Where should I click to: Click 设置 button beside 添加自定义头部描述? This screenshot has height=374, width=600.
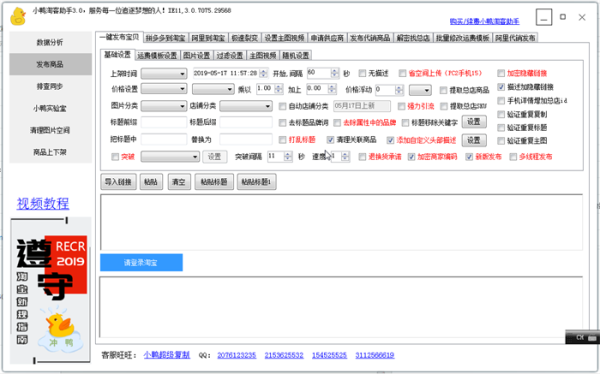pyautogui.click(x=474, y=140)
